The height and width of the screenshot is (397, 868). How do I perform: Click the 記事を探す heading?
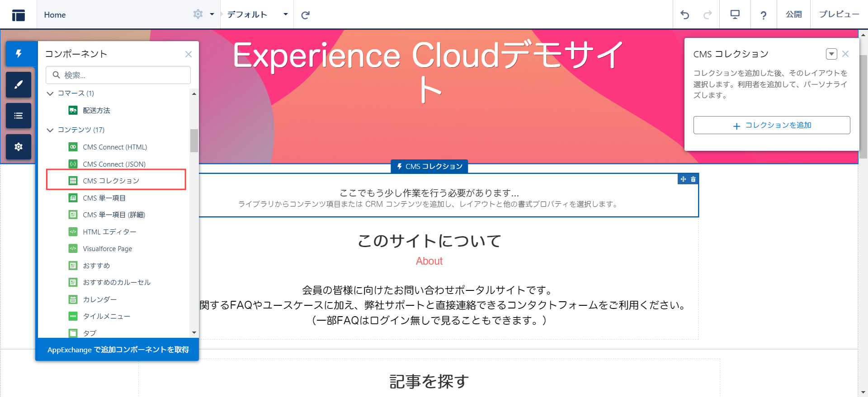tap(429, 382)
